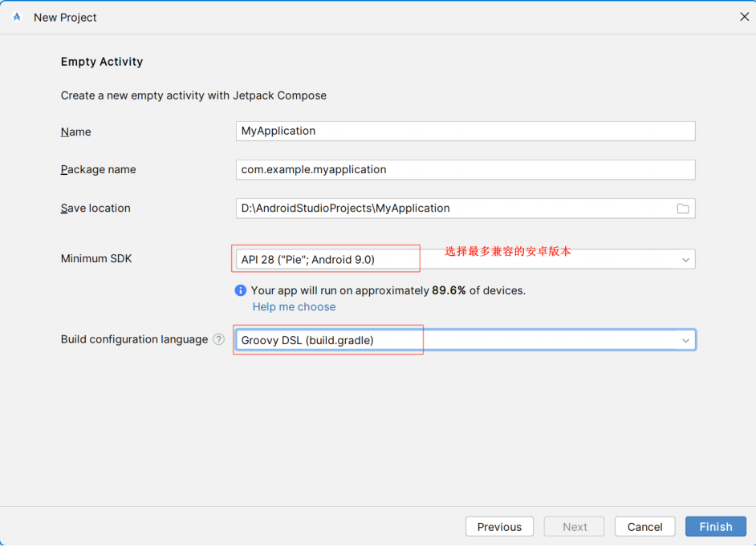This screenshot has height=547, width=756.
Task: Click the blue info icon about device coverage
Action: click(x=240, y=290)
